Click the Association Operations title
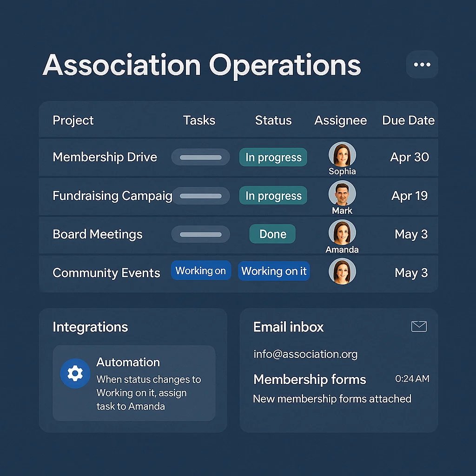 (202, 65)
